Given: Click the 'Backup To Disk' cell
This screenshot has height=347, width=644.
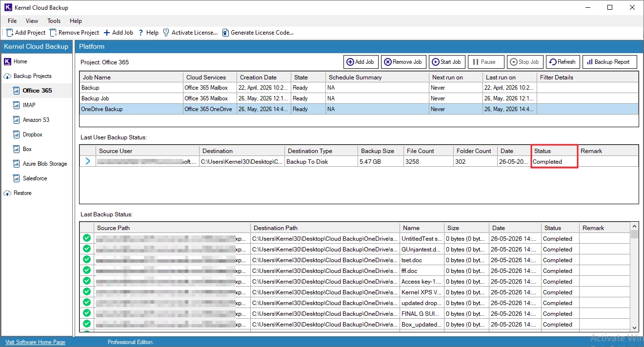Looking at the screenshot, I should point(321,162).
